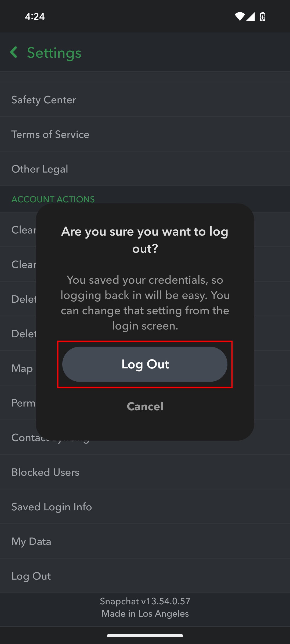Viewport: 290px width, 644px height.
Task: Open the Other Legal section
Action: tap(39, 169)
